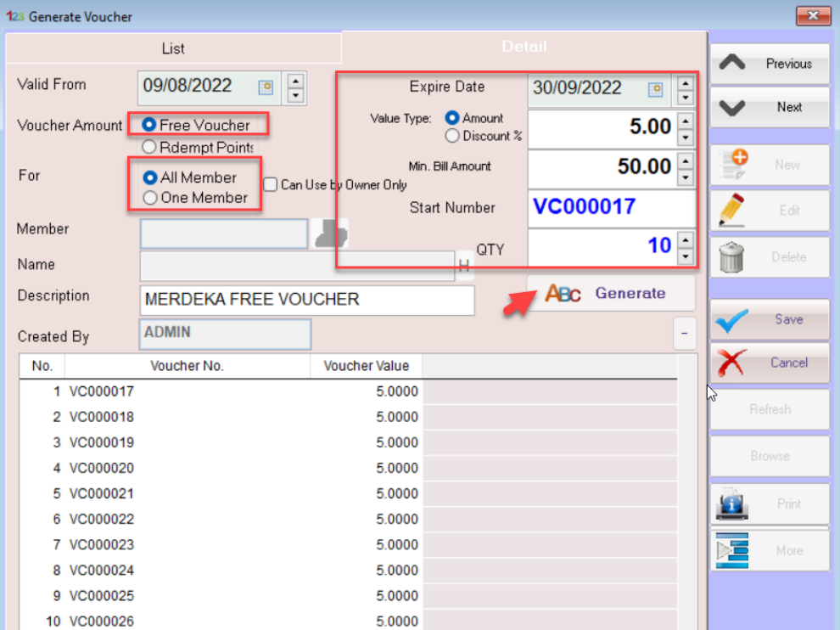840x630 pixels.
Task: Open the Expire Date calendar picker
Action: (x=655, y=89)
